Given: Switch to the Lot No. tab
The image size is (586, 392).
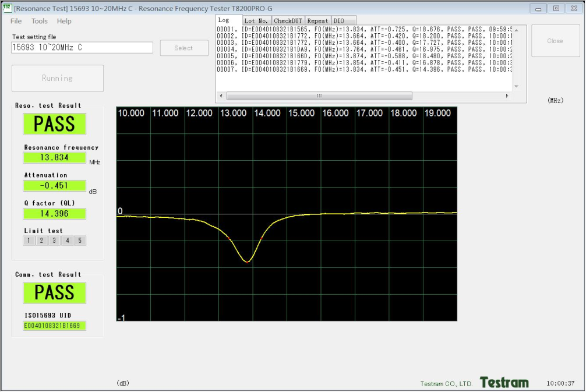Looking at the screenshot, I should click(256, 21).
